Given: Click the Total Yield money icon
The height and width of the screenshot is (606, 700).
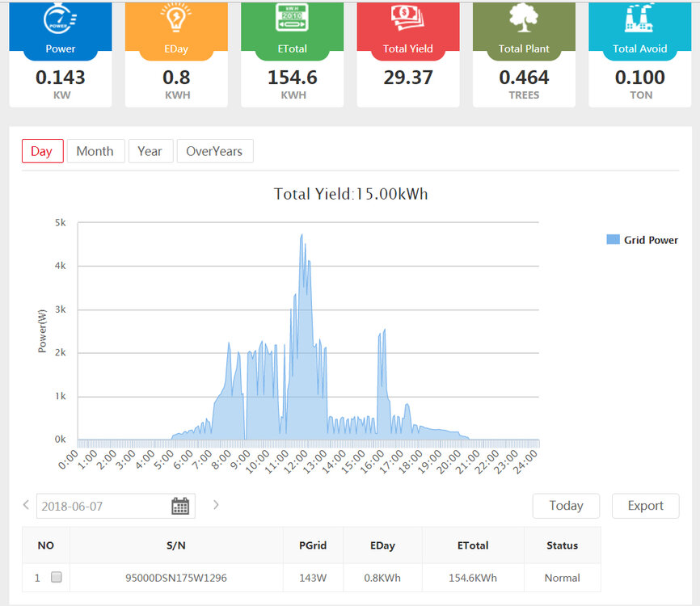Looking at the screenshot, I should click(408, 19).
